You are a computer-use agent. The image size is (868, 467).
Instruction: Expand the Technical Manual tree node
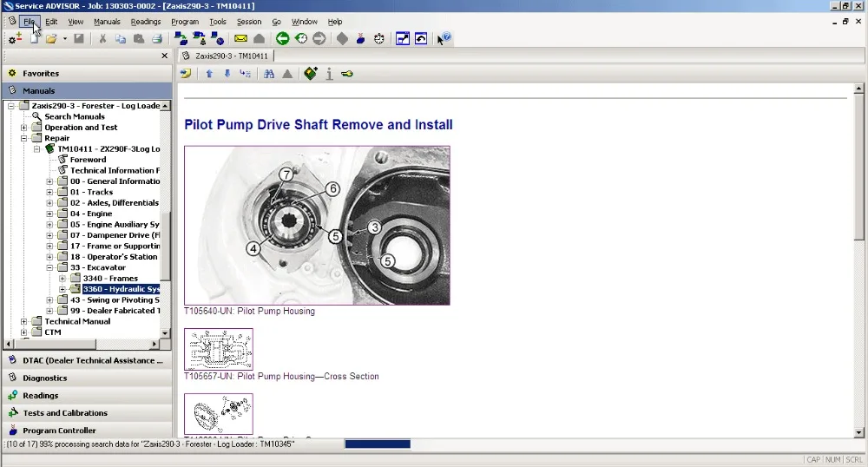point(24,321)
